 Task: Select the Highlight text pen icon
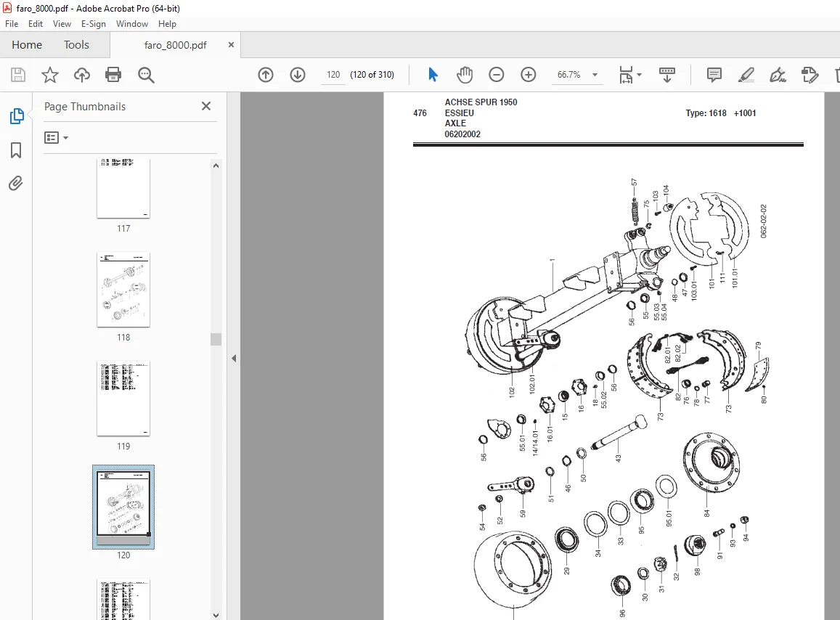(x=746, y=75)
